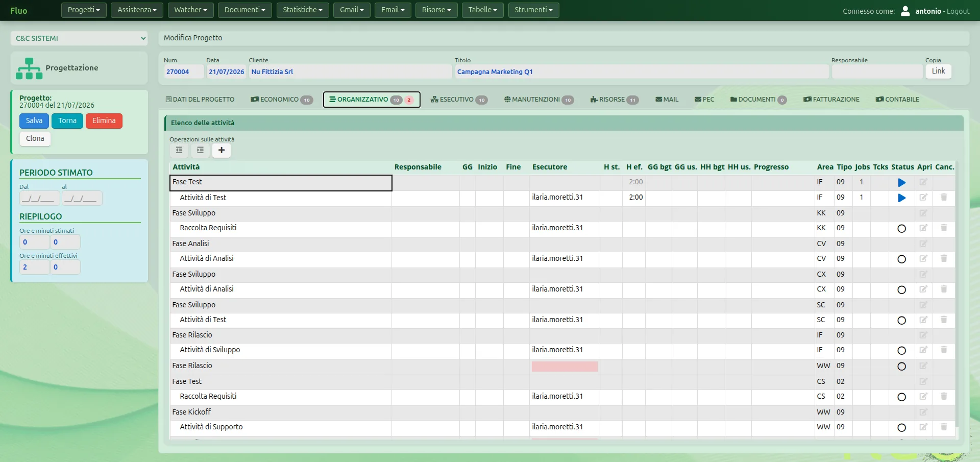Screen dimensions: 980x462
Task: Open the Watcher dropdown menu
Action: (190, 10)
